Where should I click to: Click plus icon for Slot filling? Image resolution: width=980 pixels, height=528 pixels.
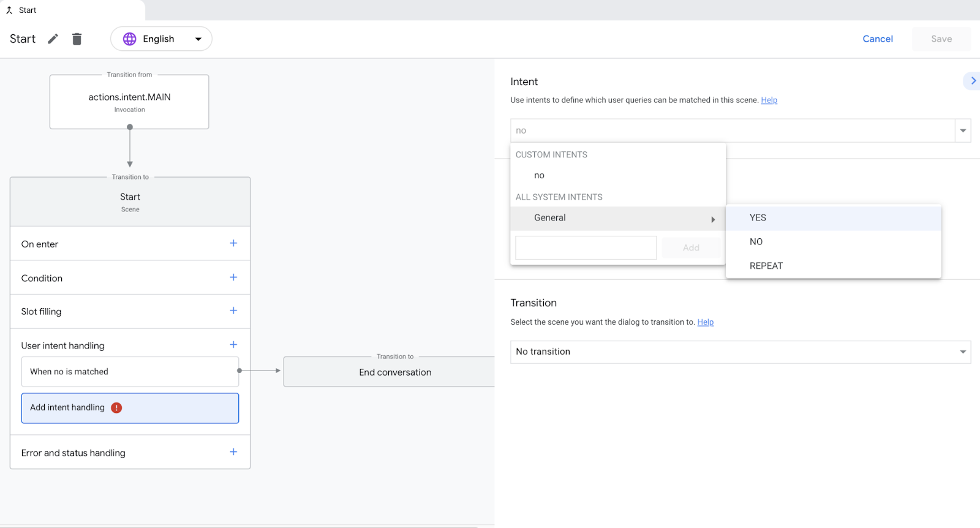233,311
